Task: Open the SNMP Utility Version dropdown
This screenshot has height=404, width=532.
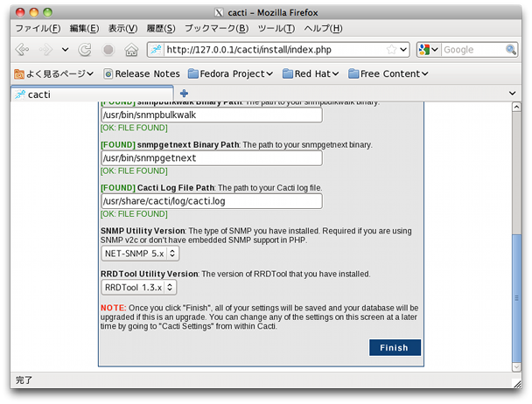Action: pos(140,254)
